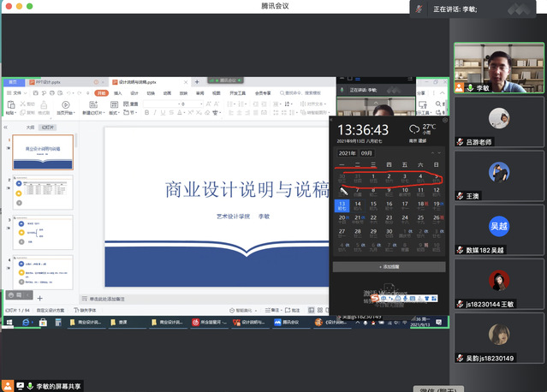Screen dimensions: 547x392
Task: Click the 当页开始 slideshow play icon
Action: pyautogui.click(x=67, y=105)
